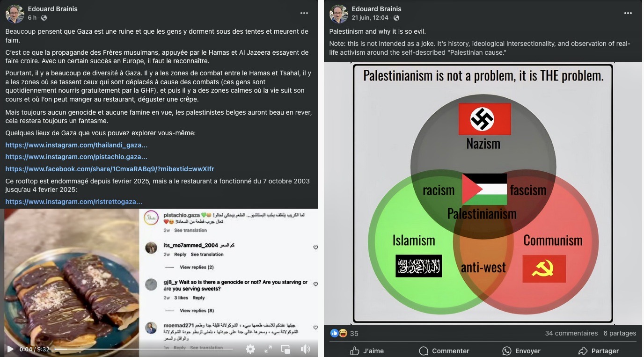644x357 pixels.
Task: Share the post with Partager
Action: pyautogui.click(x=598, y=351)
